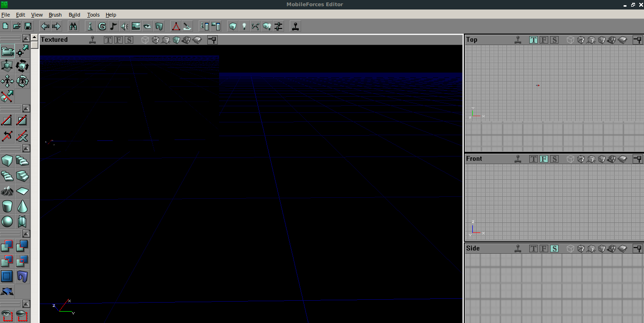Collapse the brush builders group
The image size is (644, 323).
click(x=27, y=148)
